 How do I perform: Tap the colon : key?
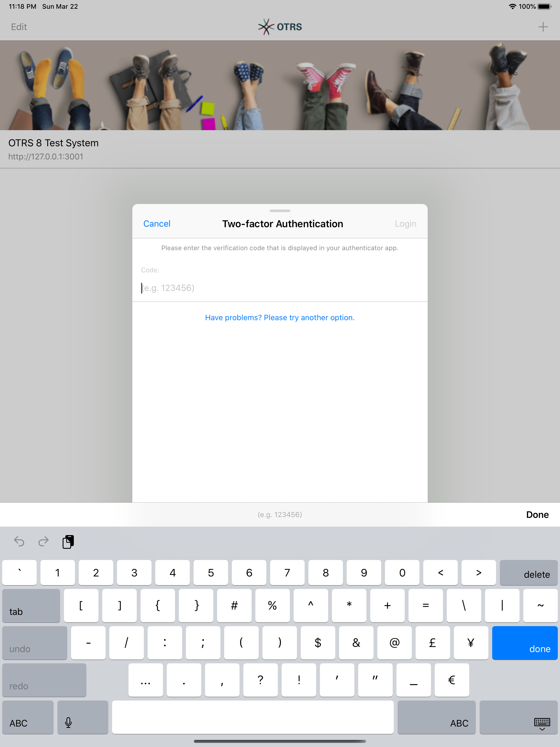[x=165, y=643]
